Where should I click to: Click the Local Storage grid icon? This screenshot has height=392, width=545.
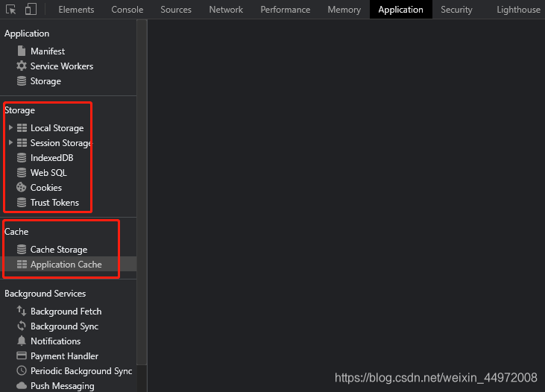click(x=22, y=128)
